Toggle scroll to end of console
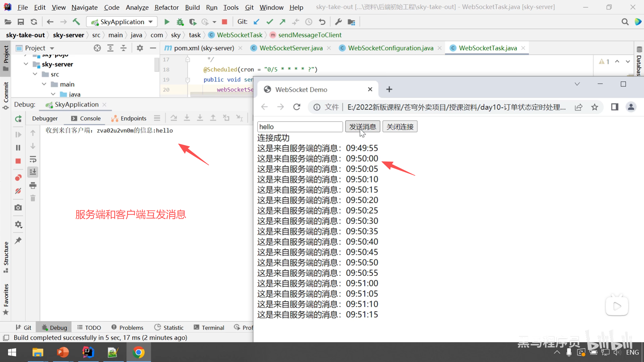Viewport: 644px width, 362px height. point(33,172)
